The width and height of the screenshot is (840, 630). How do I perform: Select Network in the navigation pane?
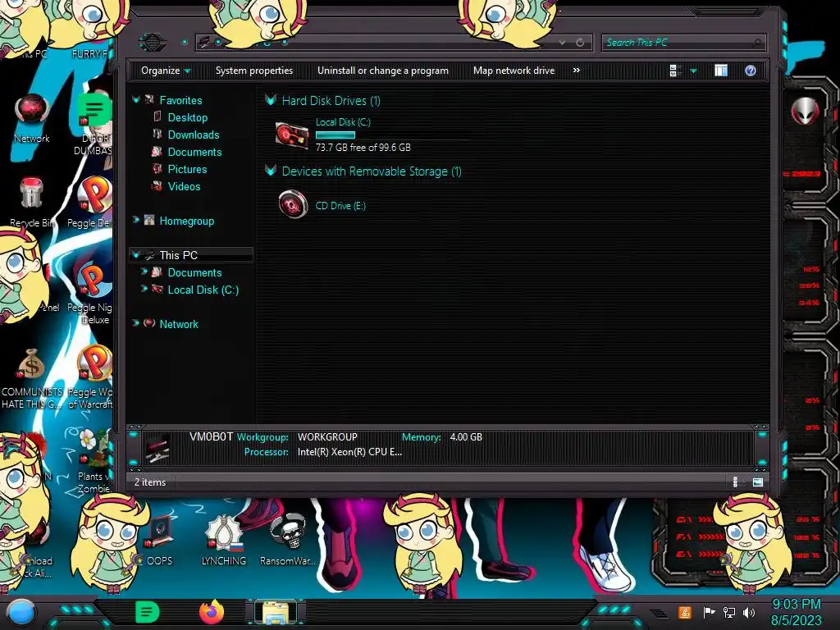click(x=178, y=324)
